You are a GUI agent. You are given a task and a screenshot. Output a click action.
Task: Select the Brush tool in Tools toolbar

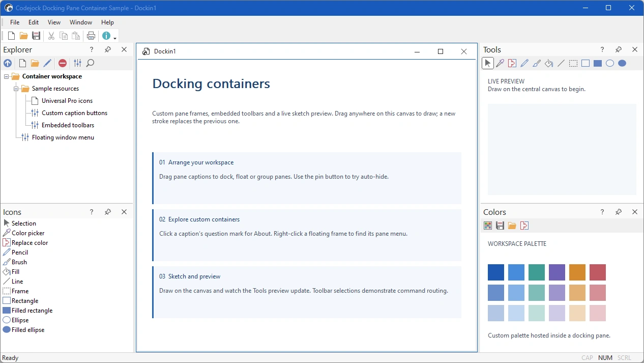537,63
